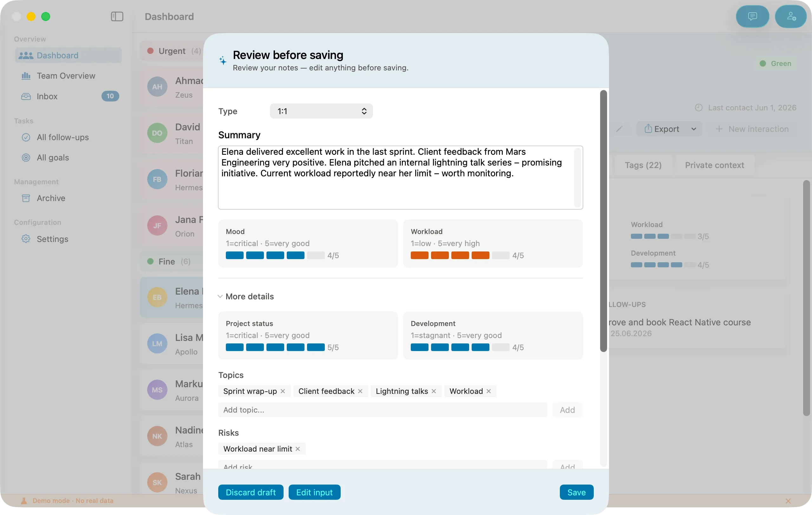812x515 pixels.
Task: Set Project status to first segment
Action: pyautogui.click(x=235, y=348)
